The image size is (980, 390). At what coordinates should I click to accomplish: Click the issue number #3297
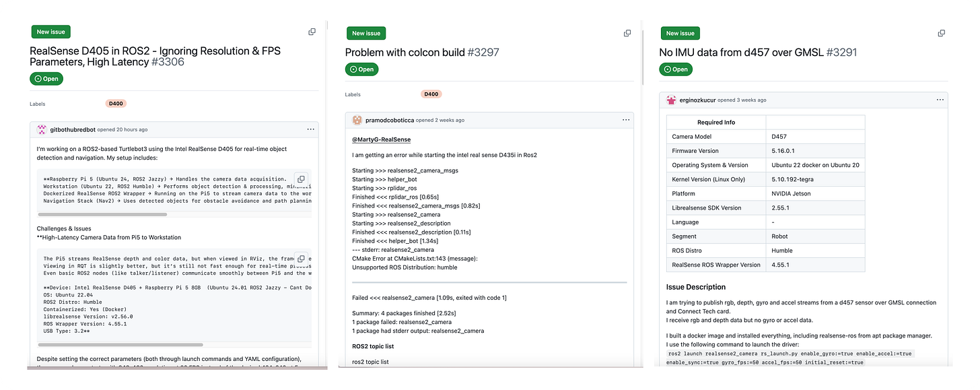click(483, 53)
